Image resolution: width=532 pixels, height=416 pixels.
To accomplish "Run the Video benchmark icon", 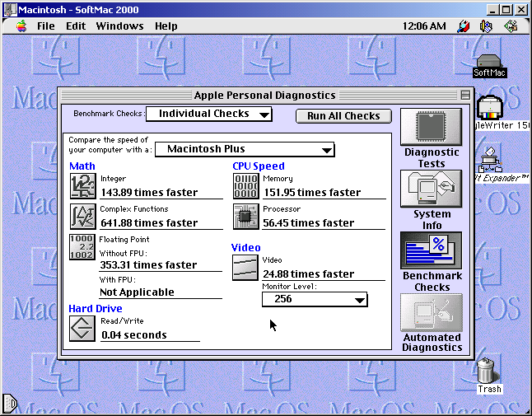I will [245, 268].
